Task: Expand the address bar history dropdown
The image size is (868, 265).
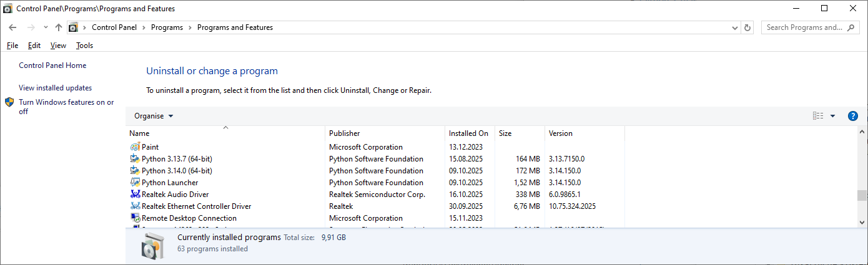Action: coord(734,27)
